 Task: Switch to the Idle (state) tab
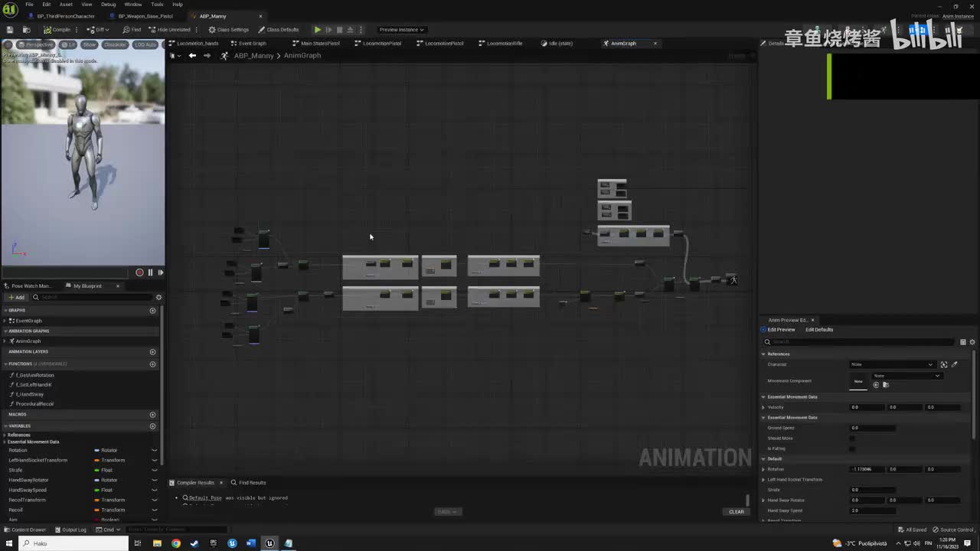[x=557, y=44]
